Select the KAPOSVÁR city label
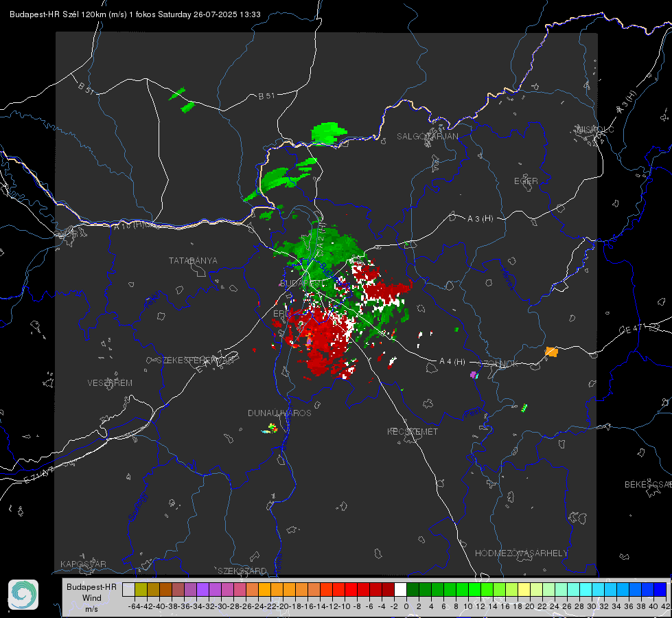The width and height of the screenshot is (672, 618). [83, 564]
